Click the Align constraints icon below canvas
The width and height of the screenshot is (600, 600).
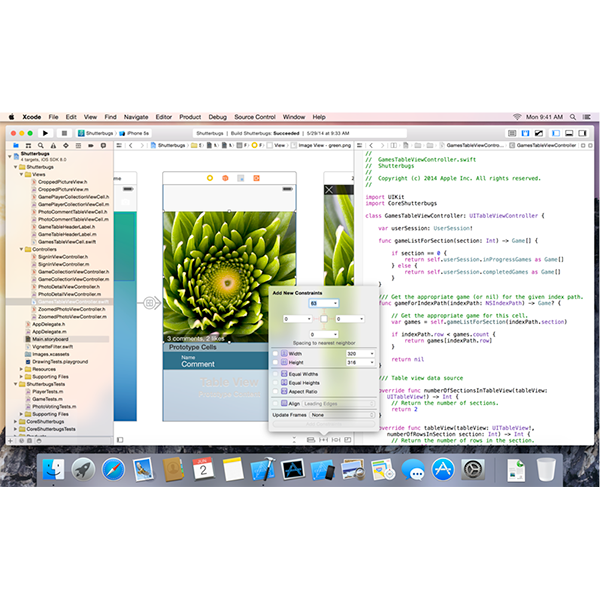point(312,439)
